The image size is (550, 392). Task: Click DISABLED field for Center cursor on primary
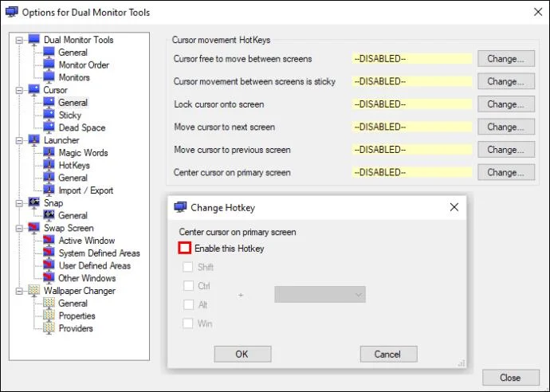click(412, 173)
